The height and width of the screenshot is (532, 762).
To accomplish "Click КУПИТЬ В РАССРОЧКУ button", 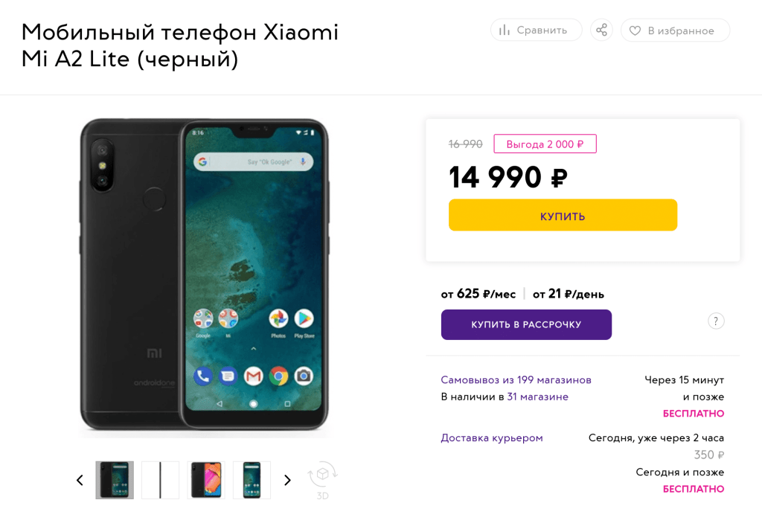I will 526,324.
